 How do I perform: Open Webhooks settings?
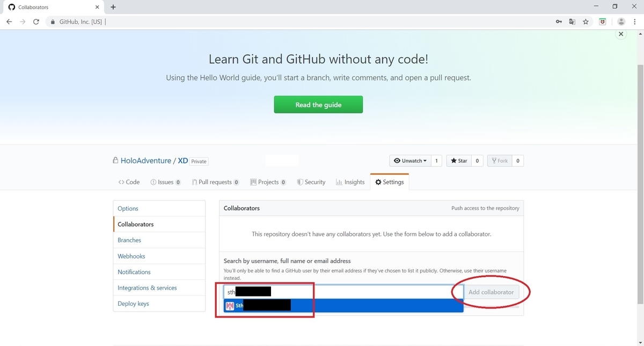pyautogui.click(x=159, y=256)
